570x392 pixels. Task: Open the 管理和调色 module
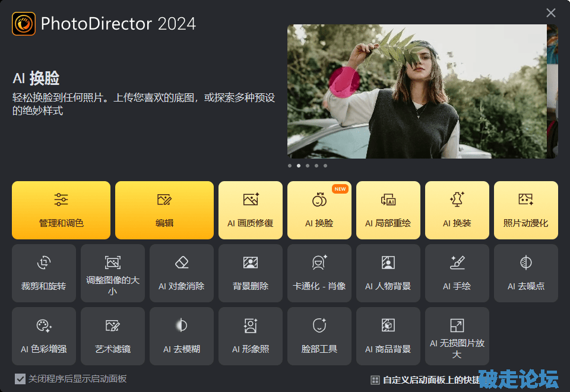tap(61, 210)
